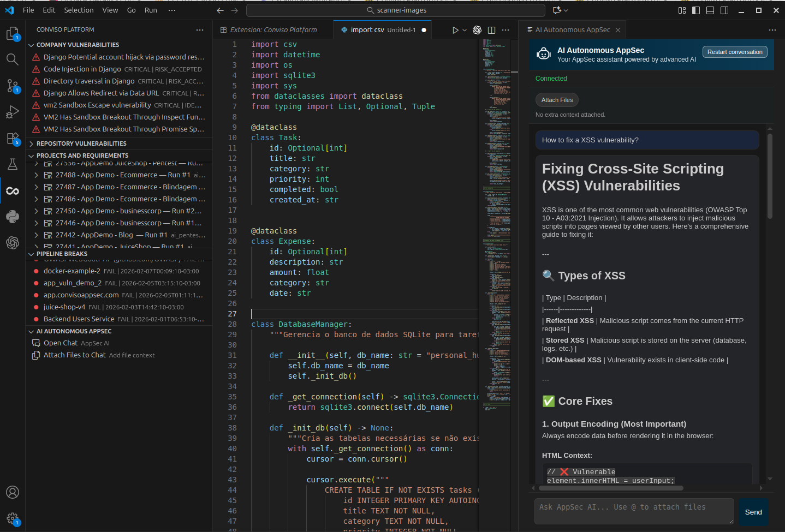Open the Explorer view in the activity bar
Viewport: 785px width, 532px height.
tap(13, 34)
